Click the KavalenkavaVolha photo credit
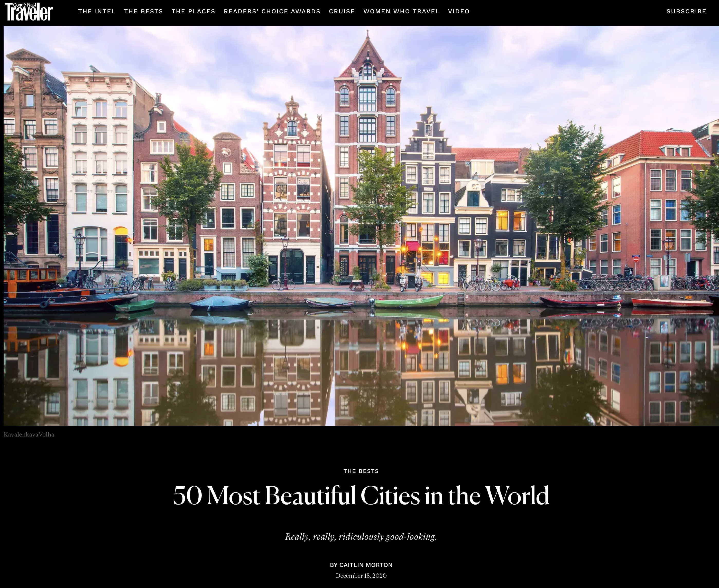719x588 pixels. (29, 434)
